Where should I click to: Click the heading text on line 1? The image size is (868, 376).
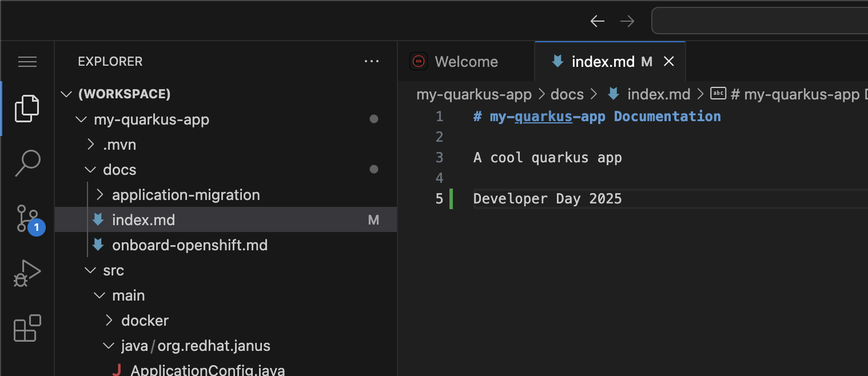pos(597,117)
